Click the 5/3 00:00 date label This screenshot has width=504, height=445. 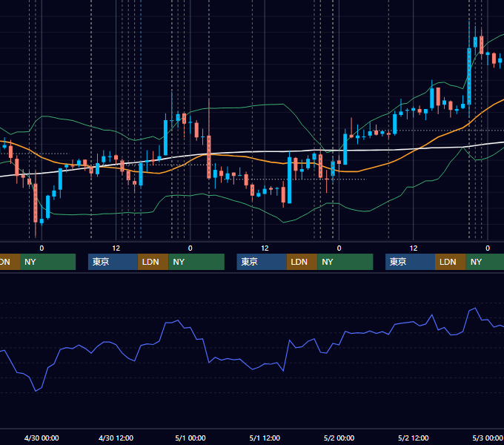(487, 438)
